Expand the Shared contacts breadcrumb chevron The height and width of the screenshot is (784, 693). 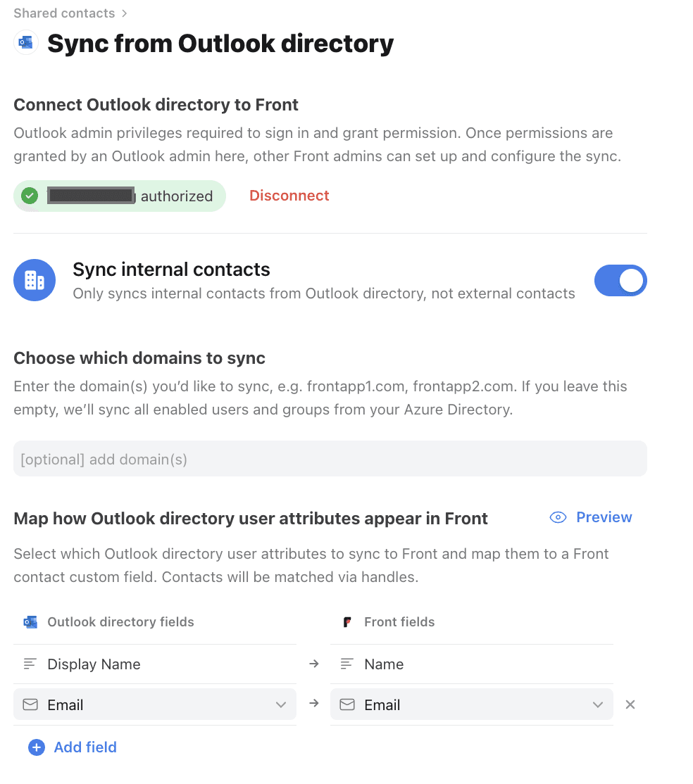click(124, 13)
